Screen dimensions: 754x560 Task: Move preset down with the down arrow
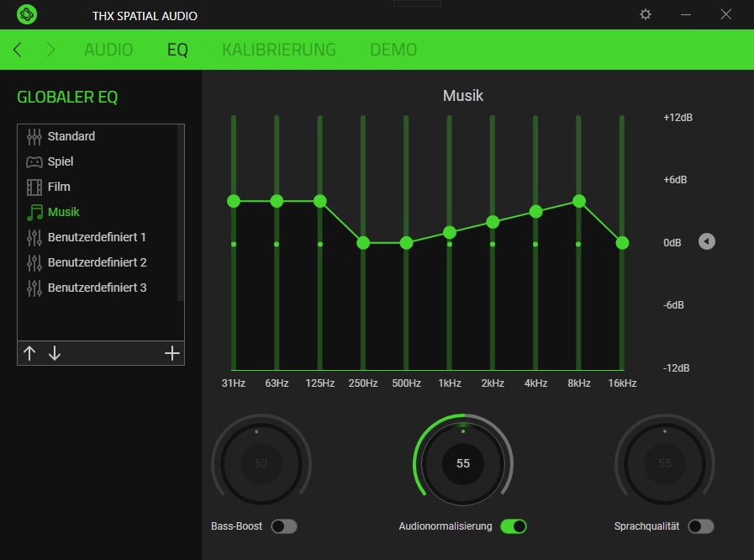(55, 353)
